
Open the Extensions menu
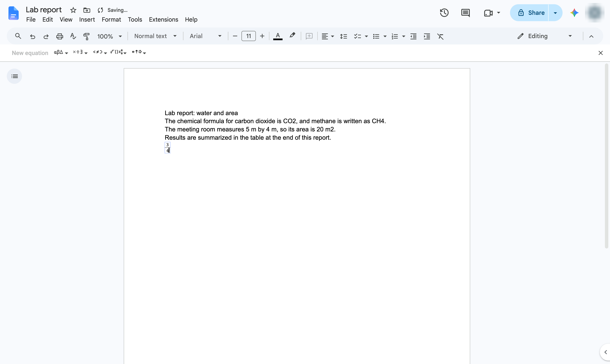(x=164, y=19)
